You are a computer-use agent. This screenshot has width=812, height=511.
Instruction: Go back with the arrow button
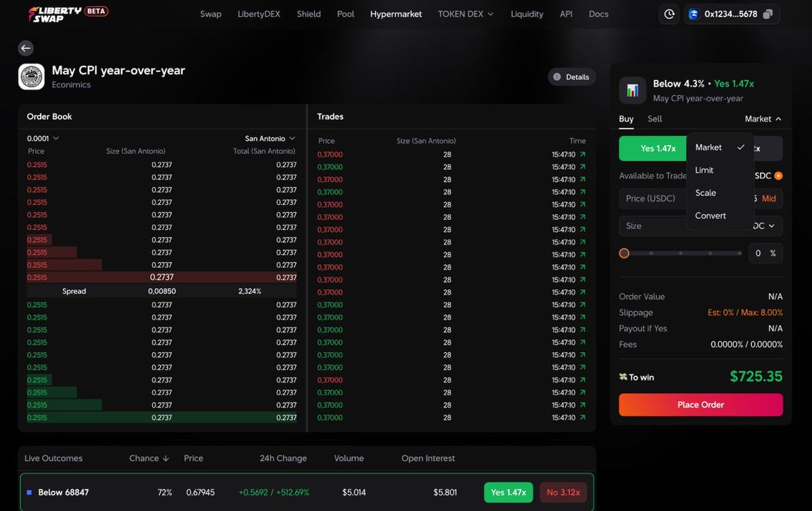[26, 48]
